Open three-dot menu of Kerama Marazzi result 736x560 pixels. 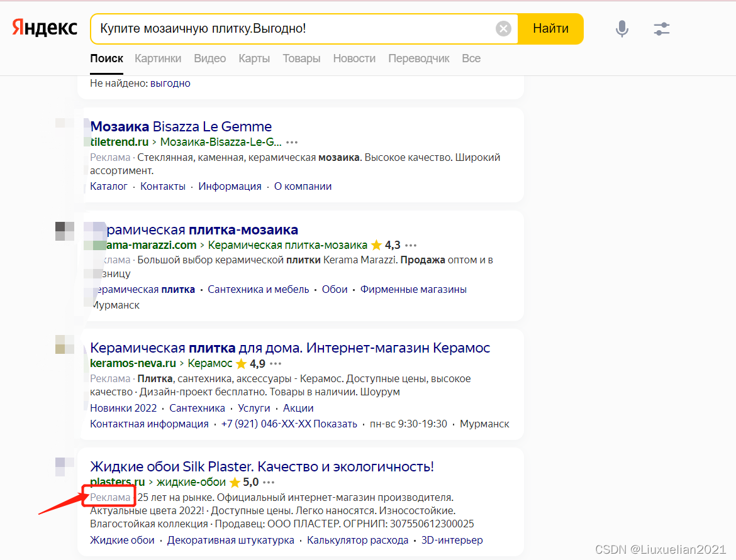pos(411,245)
